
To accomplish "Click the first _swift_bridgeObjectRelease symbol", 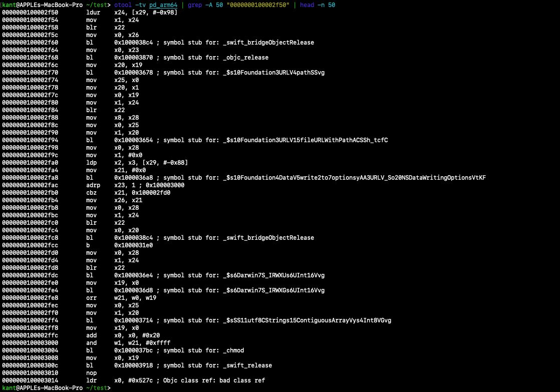I will coord(268,43).
